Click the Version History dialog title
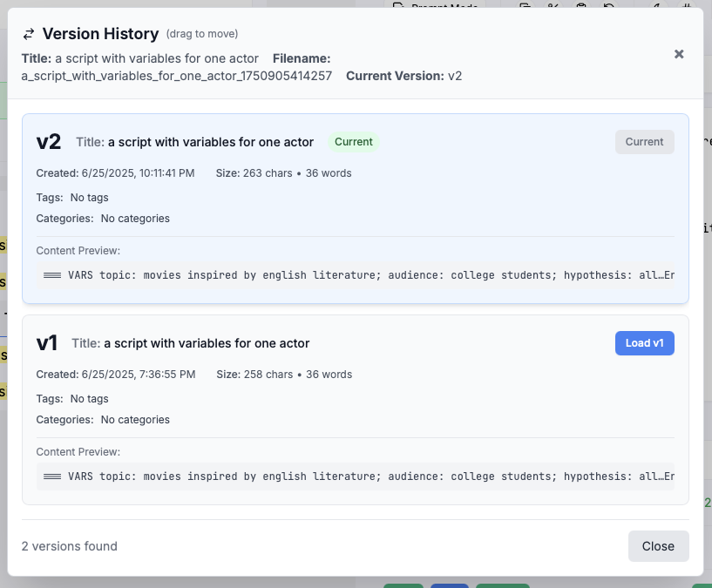The image size is (712, 588). [100, 34]
